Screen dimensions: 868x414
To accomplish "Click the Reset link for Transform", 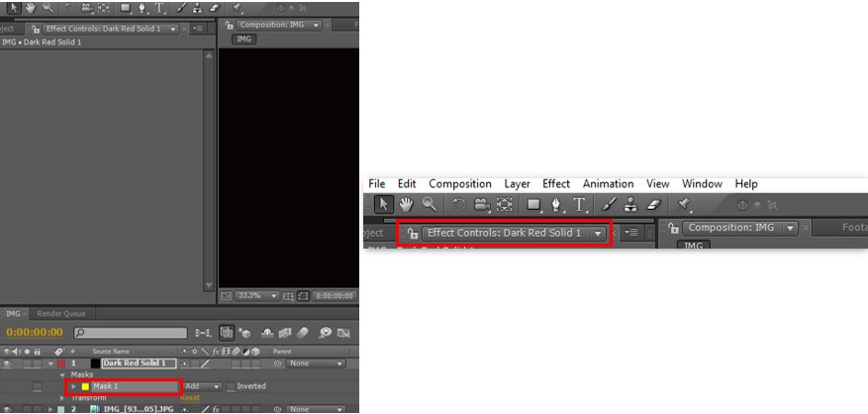I will 190,398.
